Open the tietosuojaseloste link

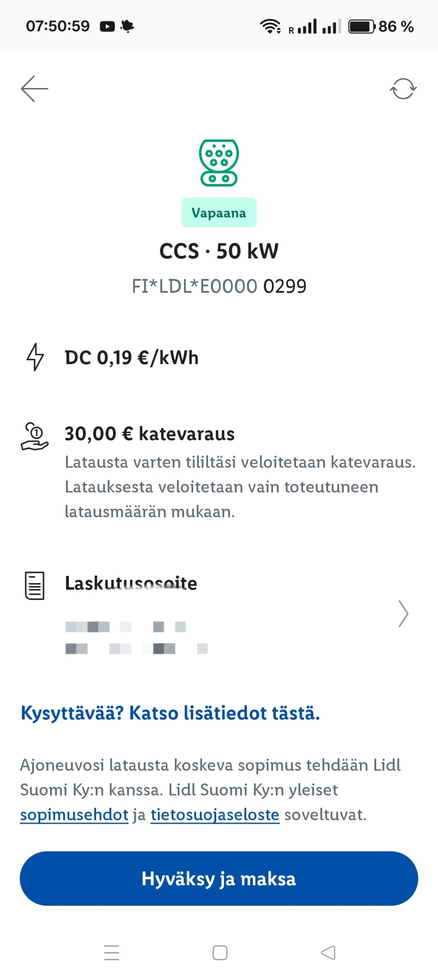215,814
